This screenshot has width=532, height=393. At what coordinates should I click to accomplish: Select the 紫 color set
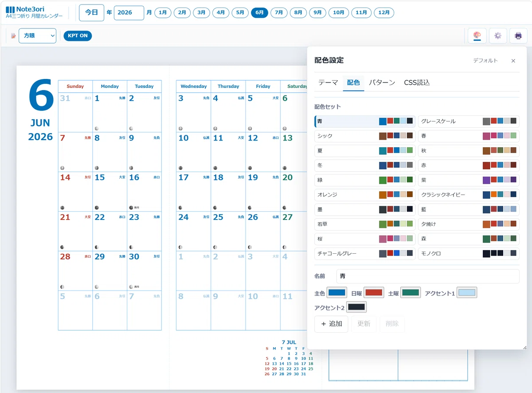click(x=469, y=180)
